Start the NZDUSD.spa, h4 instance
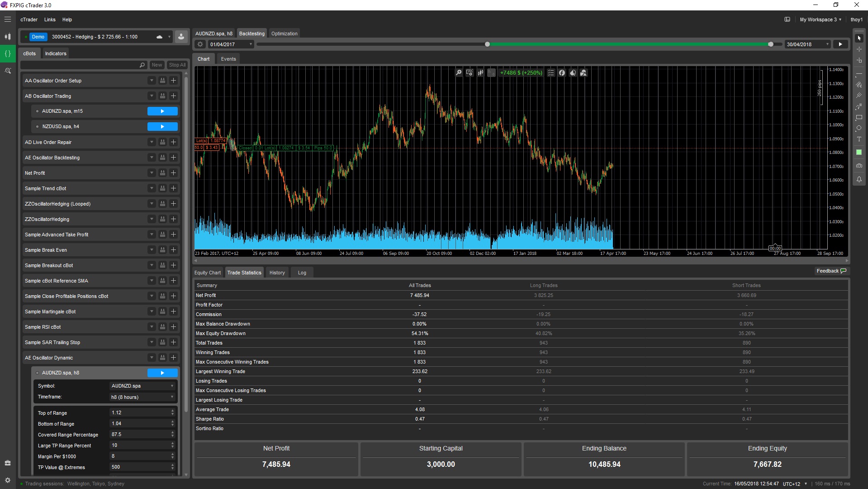The image size is (868, 489). click(162, 127)
